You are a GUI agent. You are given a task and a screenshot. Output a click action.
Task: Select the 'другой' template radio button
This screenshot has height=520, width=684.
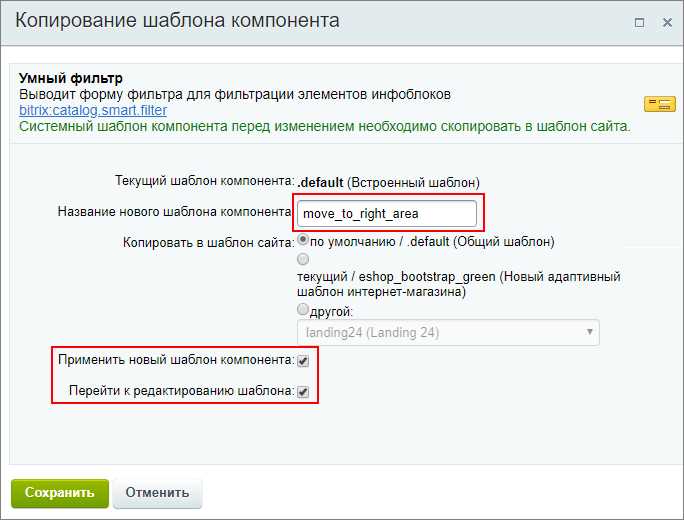[x=303, y=309]
